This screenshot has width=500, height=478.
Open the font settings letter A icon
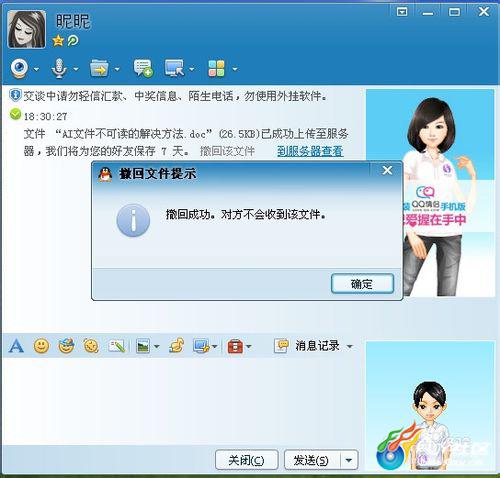pyautogui.click(x=16, y=346)
